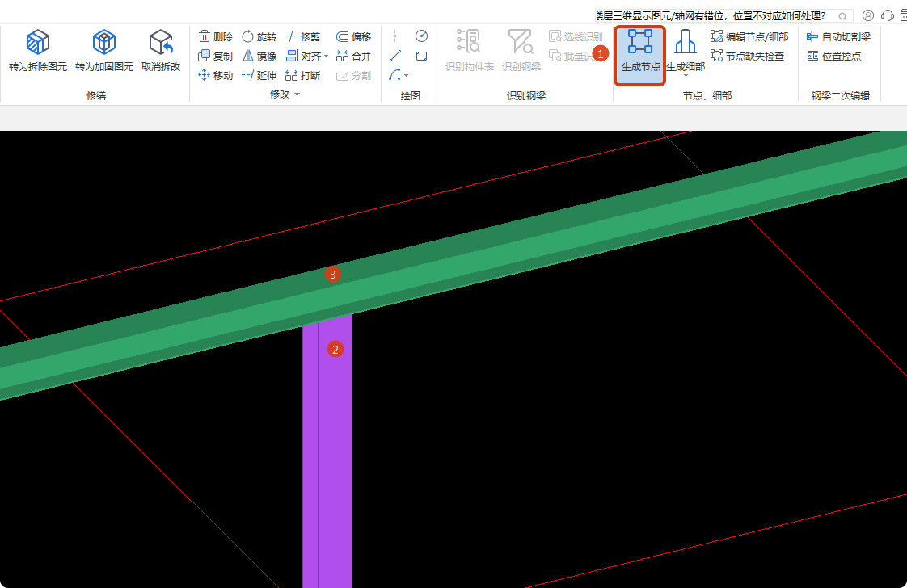Select the rectangle draw tool in 绘图
Screen dimensions: 907x588
[x=422, y=56]
